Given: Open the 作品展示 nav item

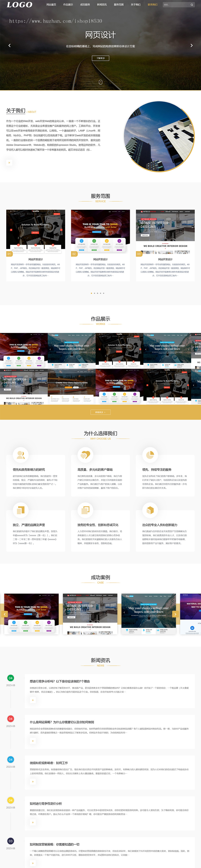Looking at the screenshot, I should pos(68,5).
